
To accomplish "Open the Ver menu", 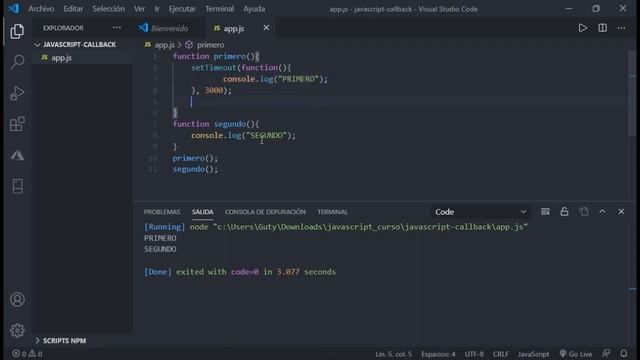I will (139, 9).
